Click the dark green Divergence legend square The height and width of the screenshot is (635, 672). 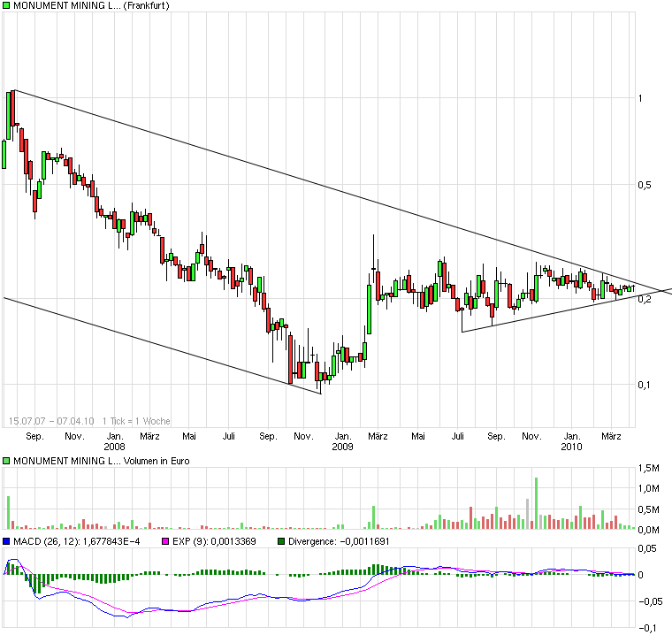click(281, 541)
